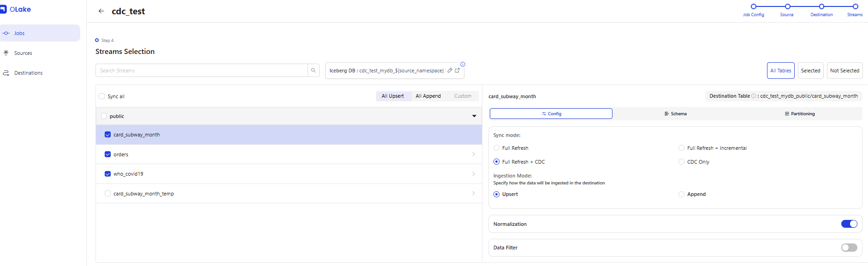Viewport: 868px width, 266px height.
Task: Show All Tables filter
Action: pos(781,71)
